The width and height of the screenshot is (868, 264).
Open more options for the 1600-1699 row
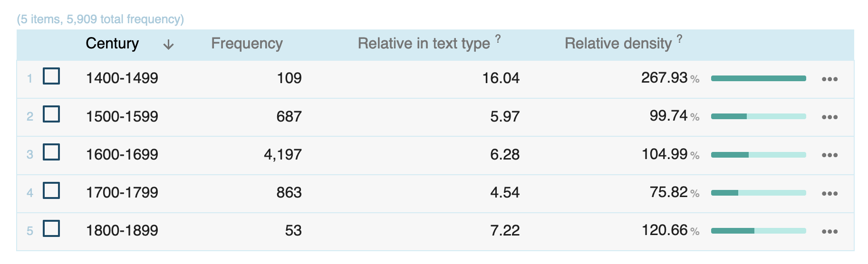click(x=829, y=155)
